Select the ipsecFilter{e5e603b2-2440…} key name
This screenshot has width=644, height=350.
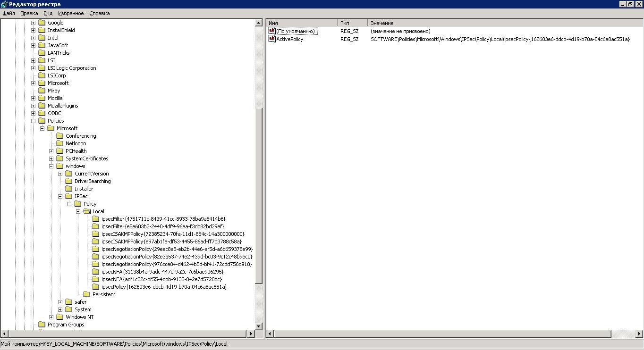[x=162, y=226]
